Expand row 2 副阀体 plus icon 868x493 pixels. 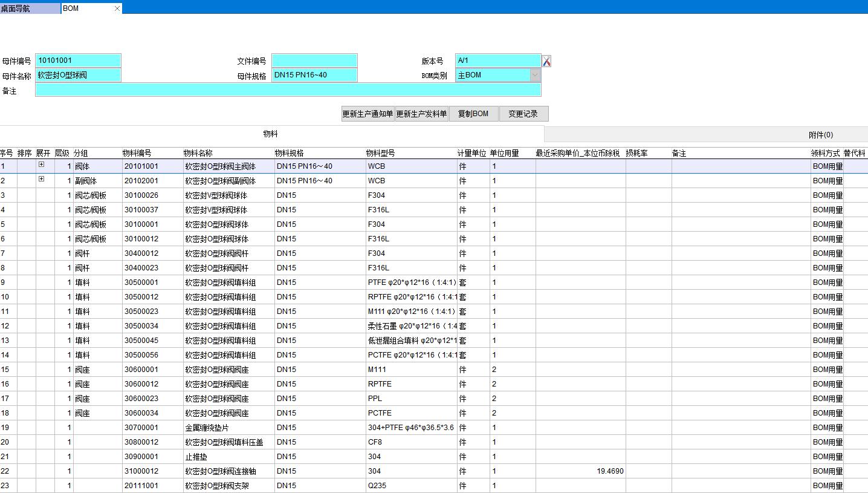(41, 179)
